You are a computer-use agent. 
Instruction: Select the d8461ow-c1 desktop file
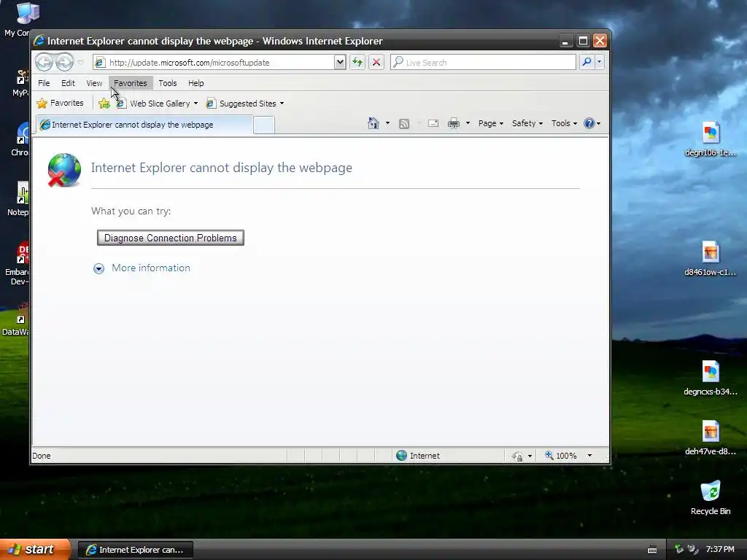pyautogui.click(x=711, y=258)
